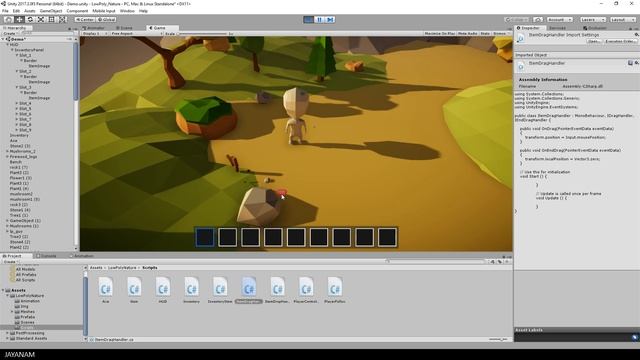Switch to the Console tab
The height and width of the screenshot is (360, 640).
click(x=47, y=256)
